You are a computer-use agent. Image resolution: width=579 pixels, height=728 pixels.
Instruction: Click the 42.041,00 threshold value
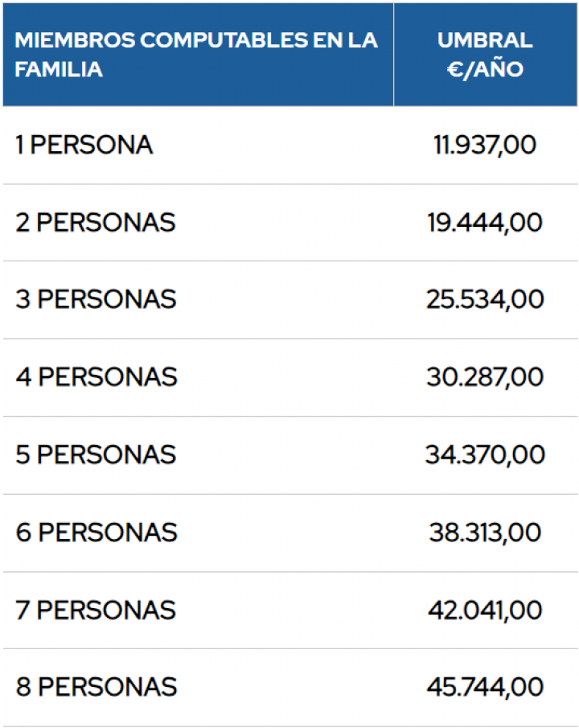(x=485, y=610)
